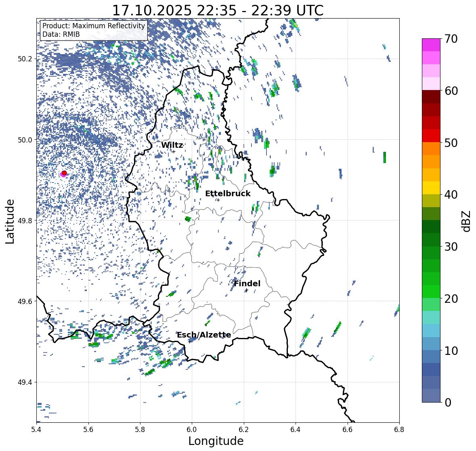476x451 pixels.
Task: Click the plus marker below Esch/Alzette
Action: pos(190,341)
